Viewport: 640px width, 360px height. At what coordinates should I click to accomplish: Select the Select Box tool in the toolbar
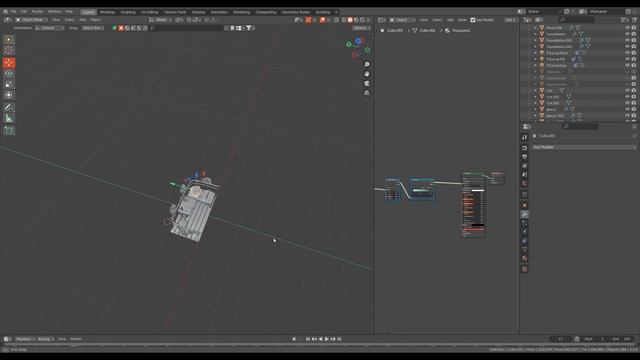click(9, 40)
